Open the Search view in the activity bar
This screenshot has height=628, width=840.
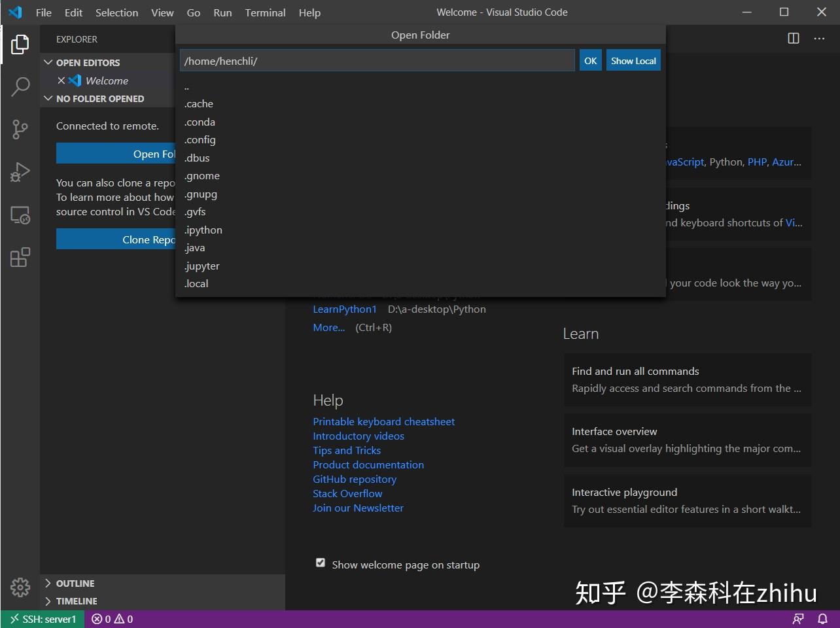20,86
